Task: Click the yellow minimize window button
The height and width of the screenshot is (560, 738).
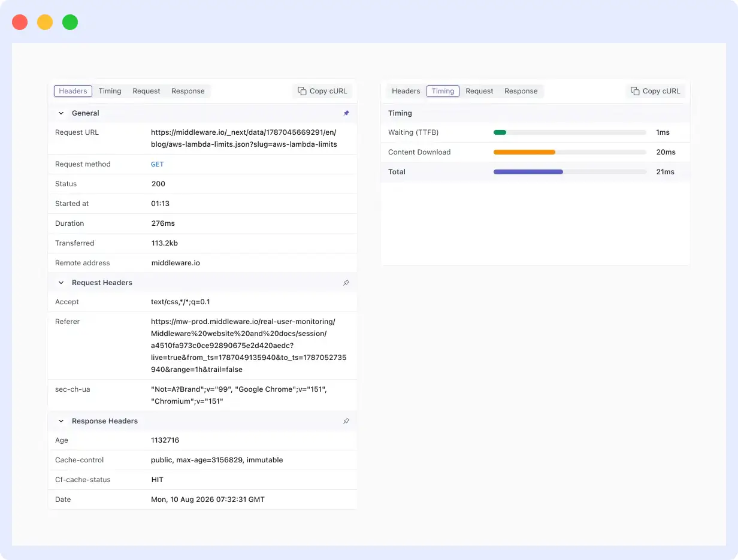Action: [x=45, y=22]
